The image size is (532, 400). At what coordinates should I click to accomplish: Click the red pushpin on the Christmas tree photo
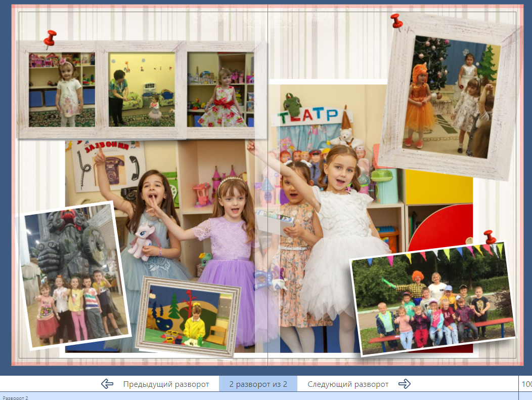coord(396,21)
